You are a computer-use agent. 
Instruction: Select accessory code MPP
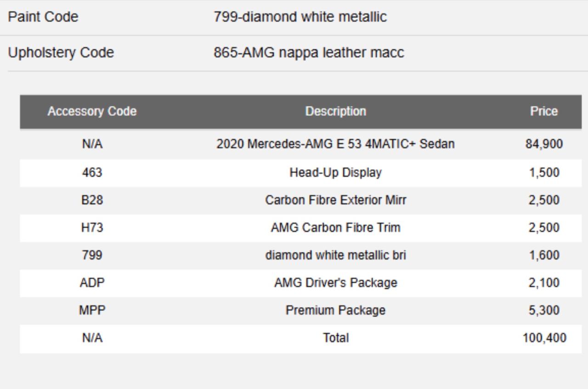92,310
